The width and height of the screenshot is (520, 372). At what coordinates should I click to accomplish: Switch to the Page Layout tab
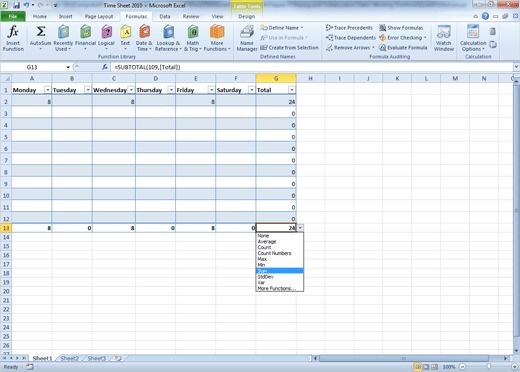[x=99, y=16]
